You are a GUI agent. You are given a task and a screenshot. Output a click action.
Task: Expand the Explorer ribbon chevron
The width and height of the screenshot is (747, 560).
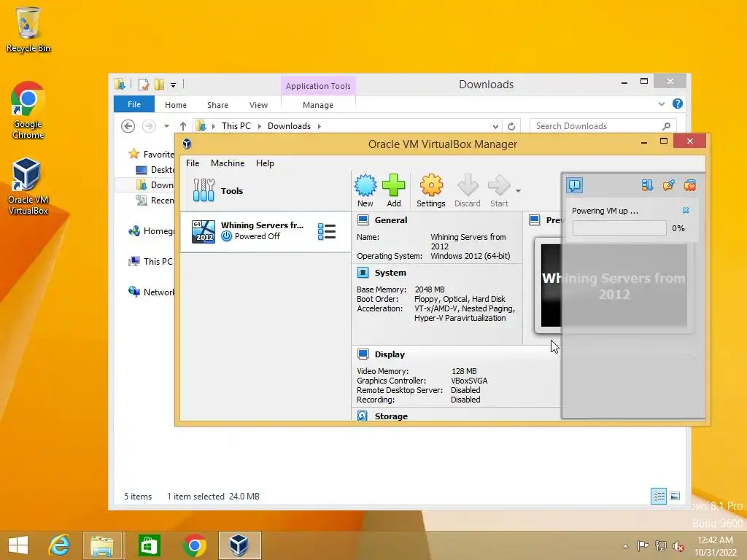[x=661, y=104]
